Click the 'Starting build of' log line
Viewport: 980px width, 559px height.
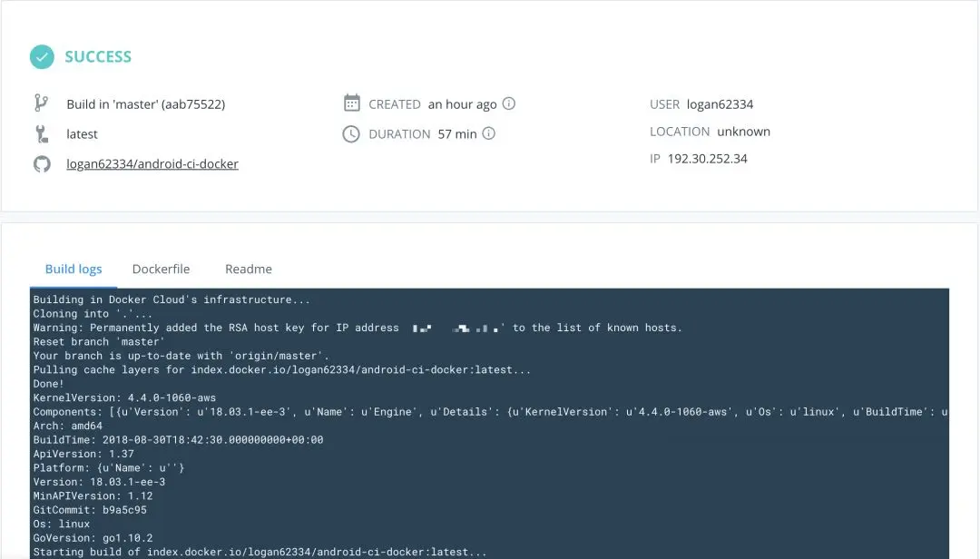pyautogui.click(x=260, y=552)
